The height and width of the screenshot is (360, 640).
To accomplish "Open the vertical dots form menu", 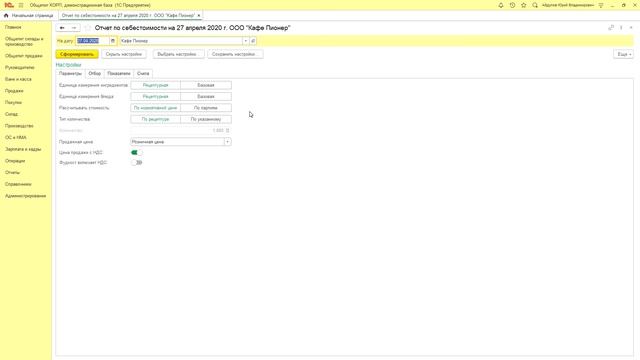I will [621, 28].
